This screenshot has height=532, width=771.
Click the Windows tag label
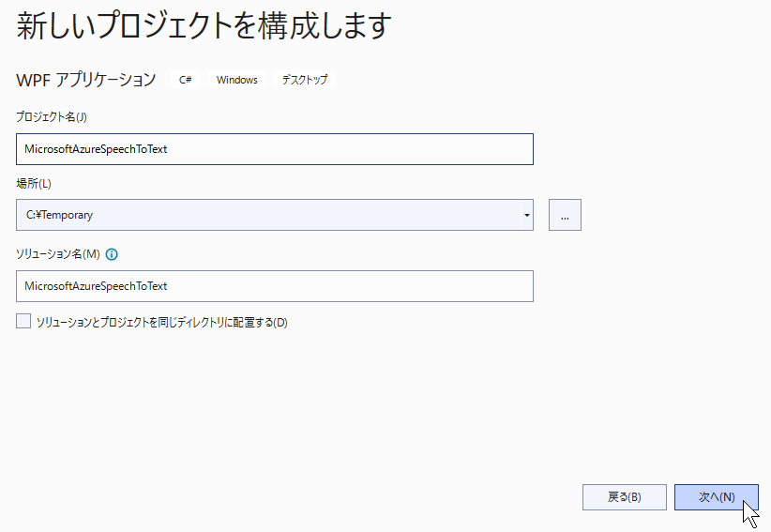237,80
